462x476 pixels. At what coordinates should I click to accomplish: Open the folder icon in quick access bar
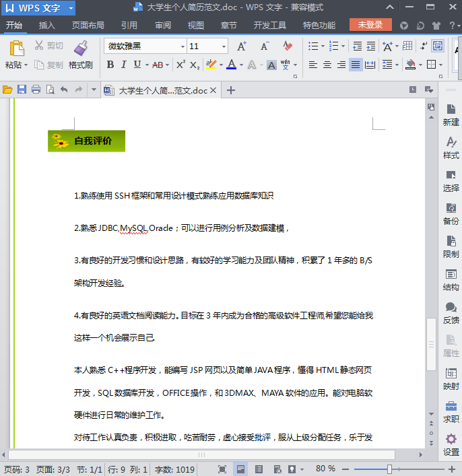click(7, 90)
